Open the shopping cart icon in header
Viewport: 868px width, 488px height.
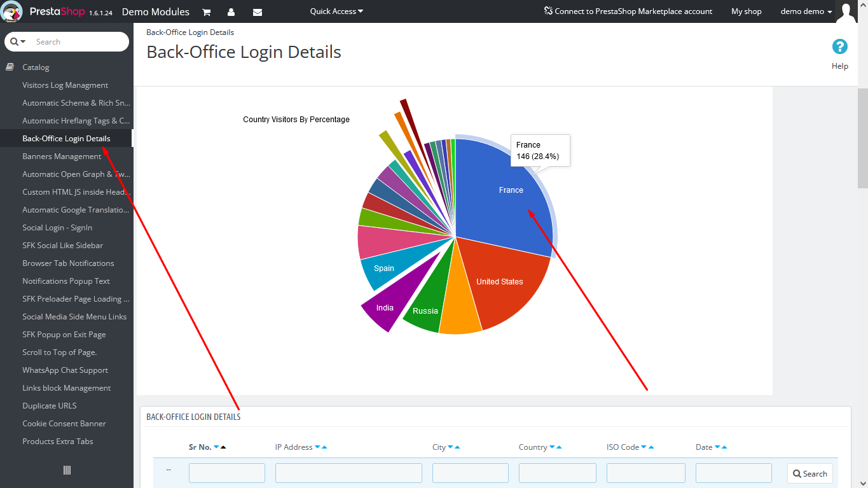point(207,11)
